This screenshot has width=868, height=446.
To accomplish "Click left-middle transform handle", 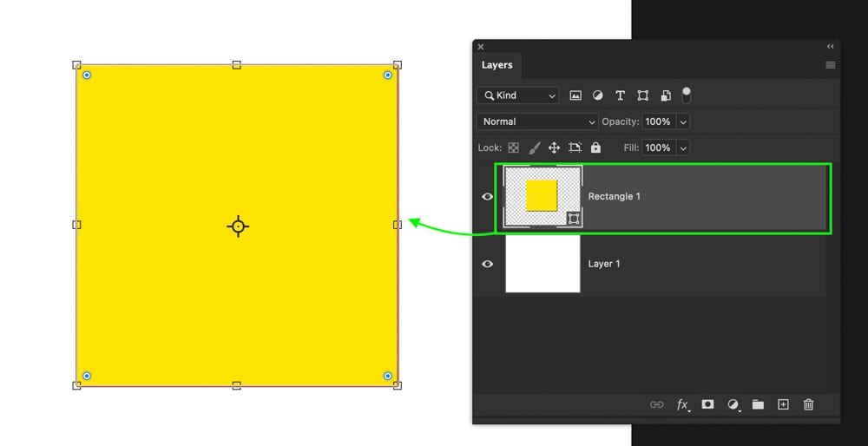I will point(77,225).
